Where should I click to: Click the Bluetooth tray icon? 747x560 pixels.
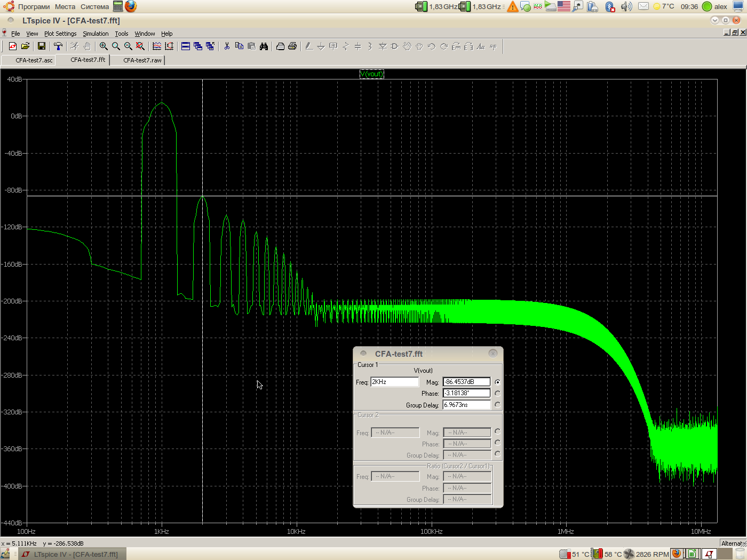pos(610,6)
